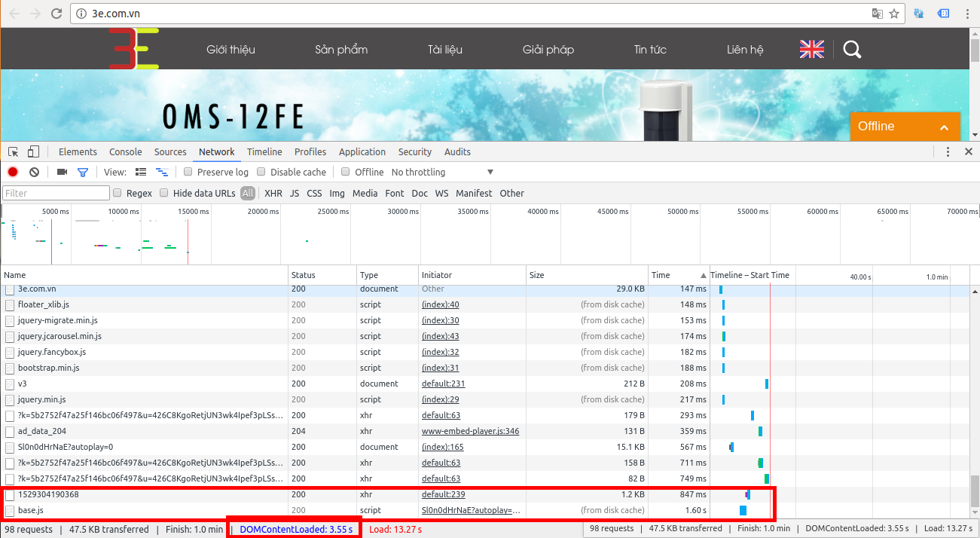
Task: Switch to large request rows view
Action: point(141,172)
